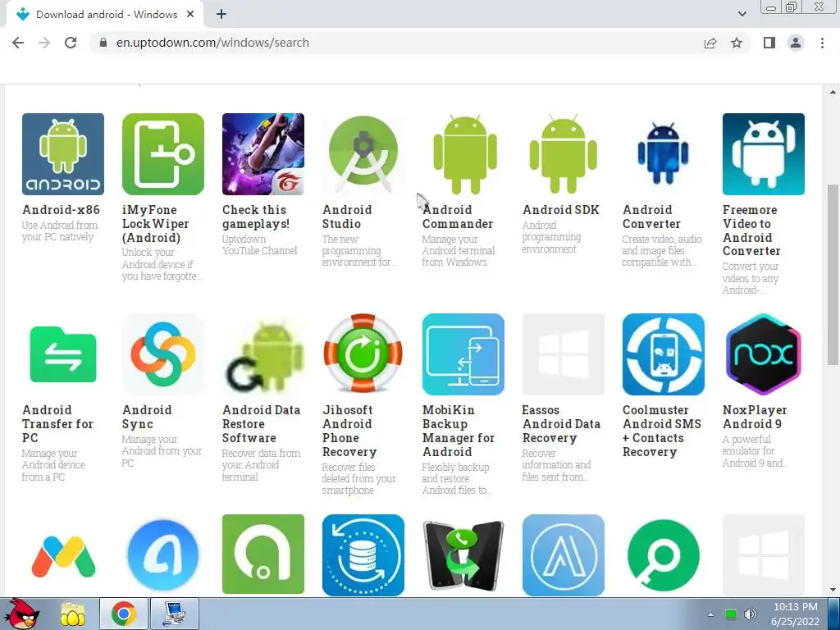The width and height of the screenshot is (840, 630).
Task: Click the Android Commander title
Action: [458, 217]
